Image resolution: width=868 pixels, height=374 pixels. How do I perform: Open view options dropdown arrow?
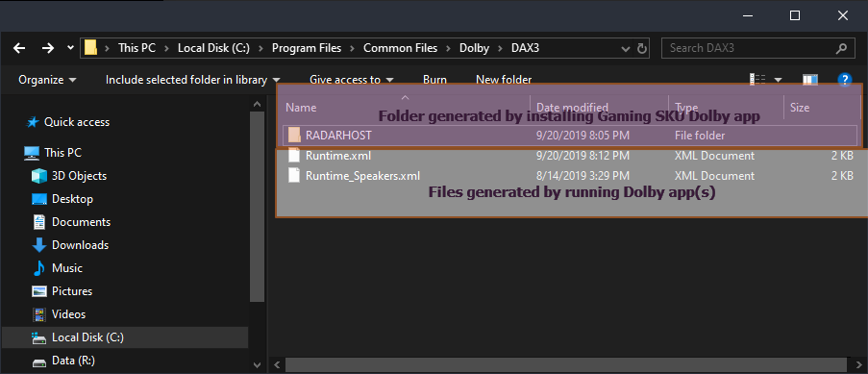778,80
